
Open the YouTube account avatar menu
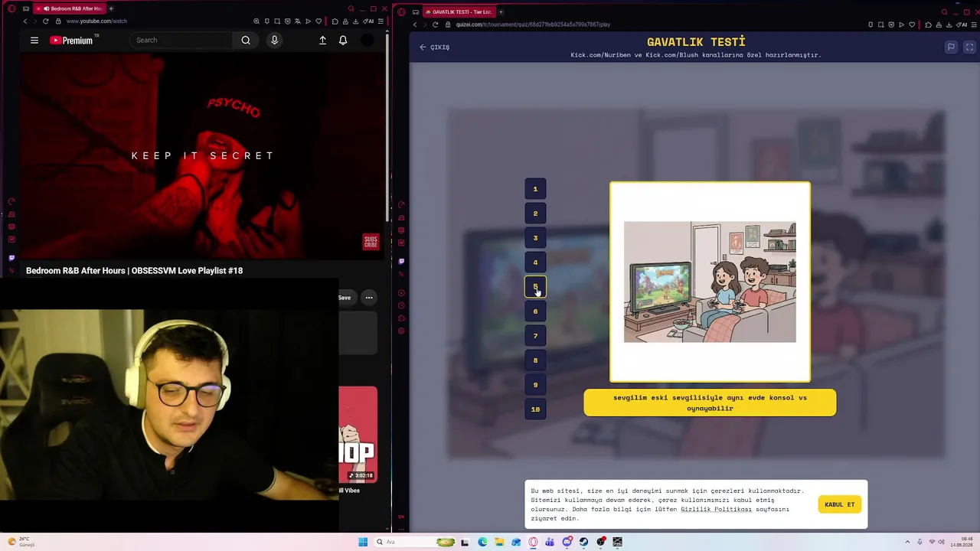click(x=367, y=41)
